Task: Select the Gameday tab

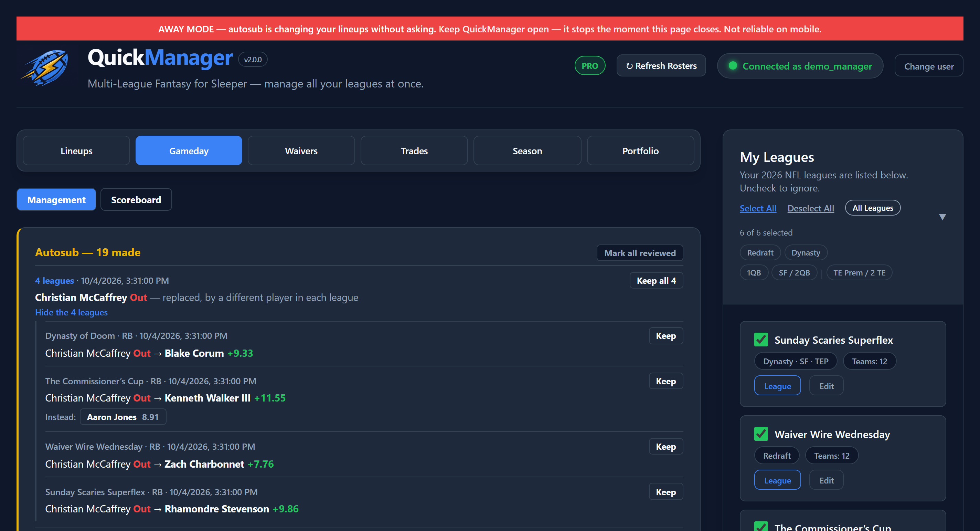Action: coord(189,151)
